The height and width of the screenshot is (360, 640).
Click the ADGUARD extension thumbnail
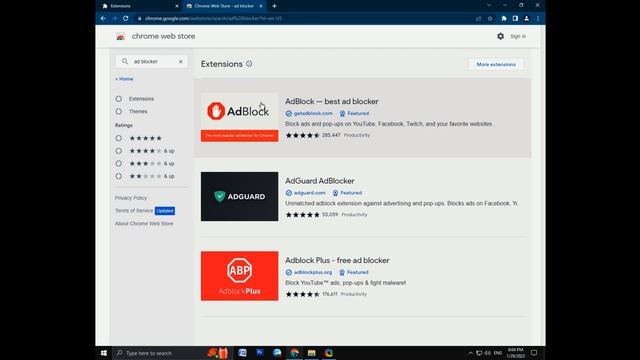coord(240,196)
